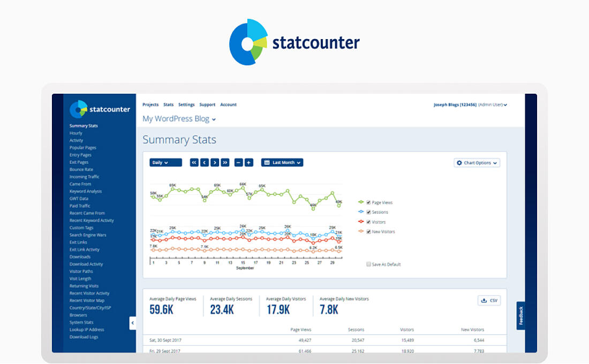Zoom in chart with plus button
The width and height of the screenshot is (589, 364).
[248, 163]
